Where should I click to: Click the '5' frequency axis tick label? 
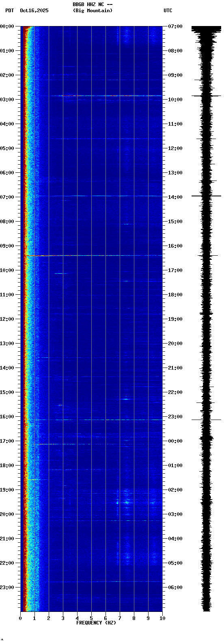click(91, 618)
